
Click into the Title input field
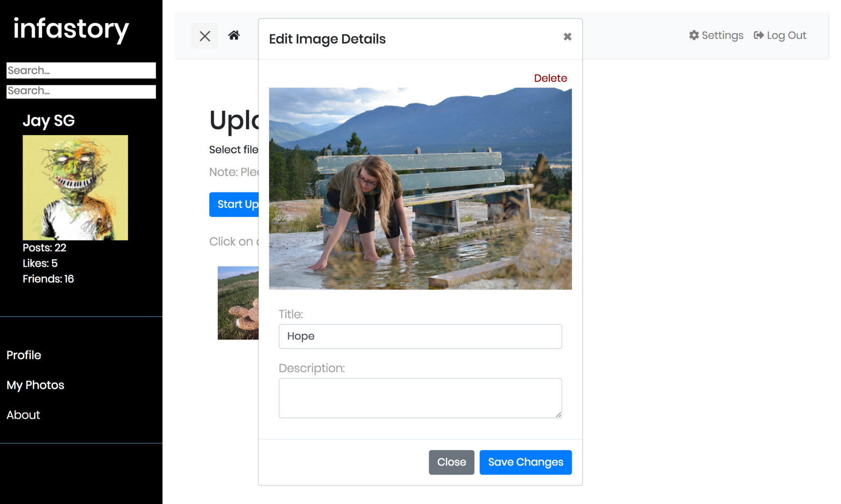[x=420, y=336]
